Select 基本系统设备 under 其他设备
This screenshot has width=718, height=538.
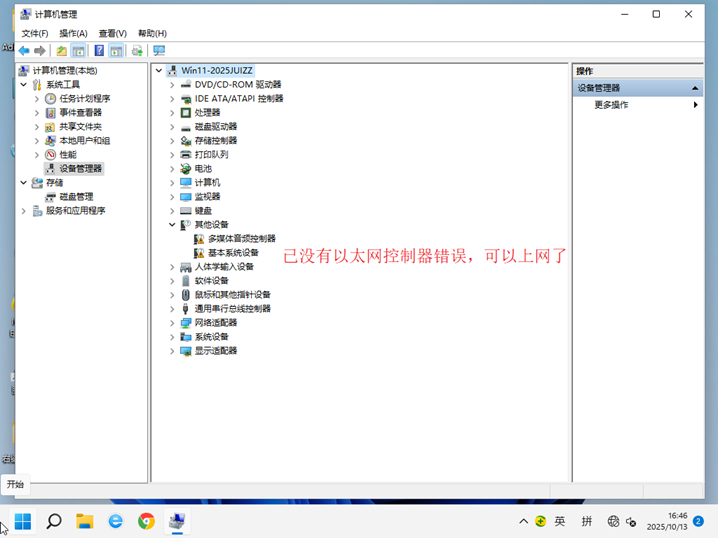coord(233,253)
